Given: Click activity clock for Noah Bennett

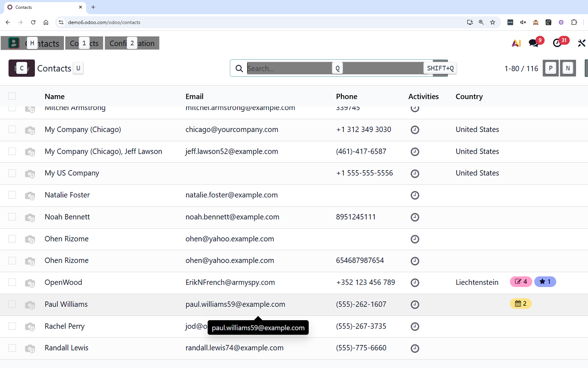Looking at the screenshot, I should click(415, 217).
